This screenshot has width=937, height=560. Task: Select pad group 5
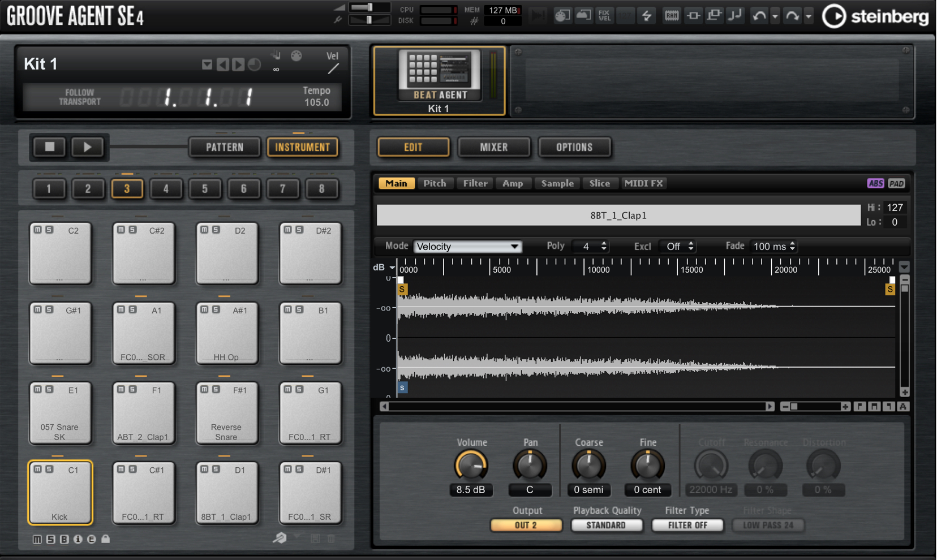[x=205, y=188]
